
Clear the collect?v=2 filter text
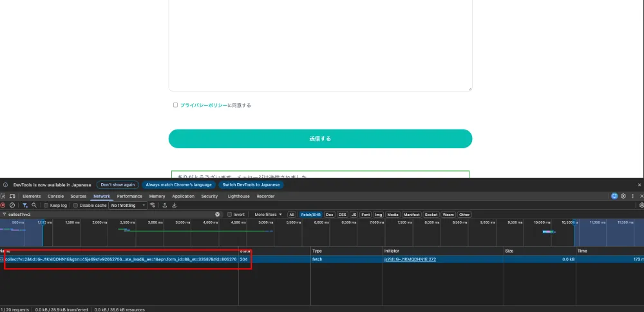coord(217,215)
